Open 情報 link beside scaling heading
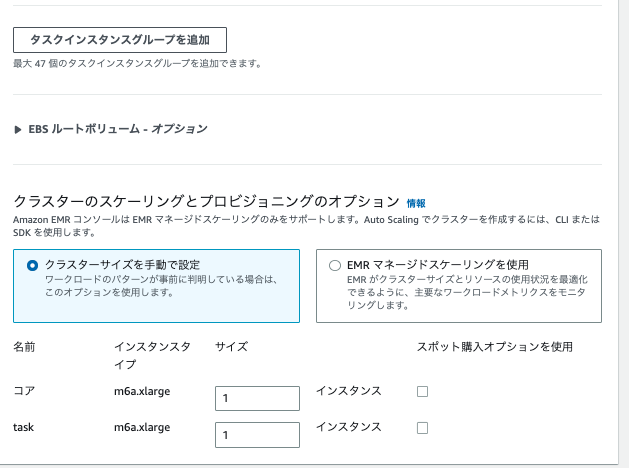The height and width of the screenshot is (468, 629). [x=416, y=203]
